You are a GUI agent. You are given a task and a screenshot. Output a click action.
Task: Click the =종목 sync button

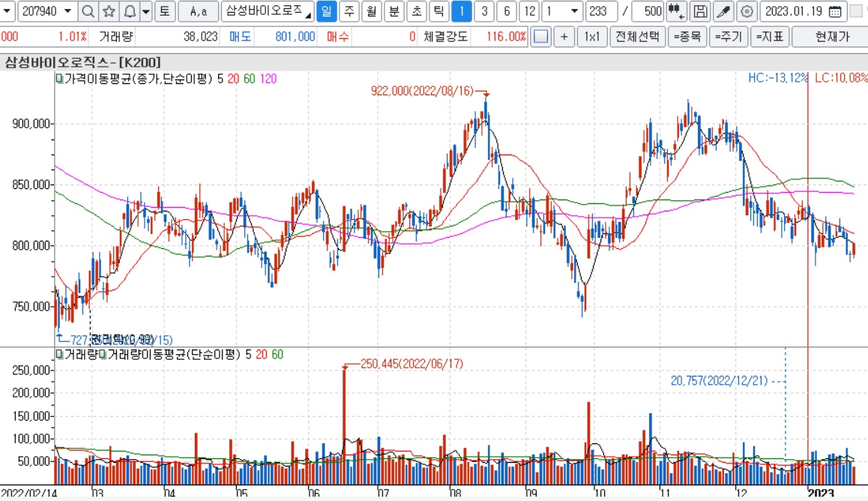pos(687,37)
